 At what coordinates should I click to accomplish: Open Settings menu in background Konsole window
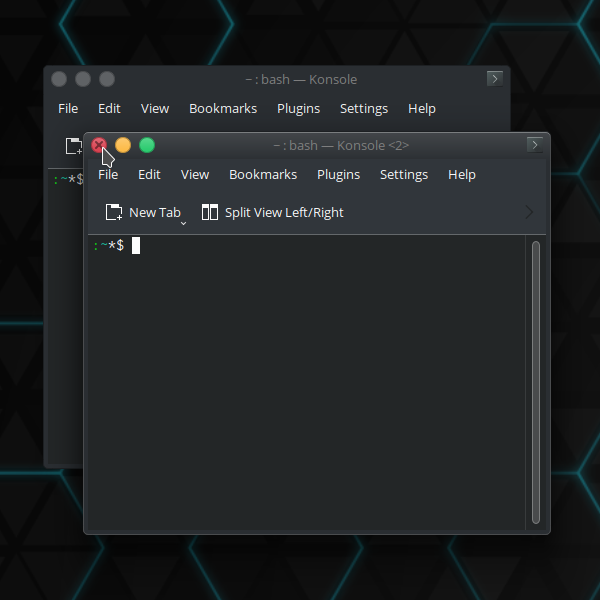(x=364, y=109)
